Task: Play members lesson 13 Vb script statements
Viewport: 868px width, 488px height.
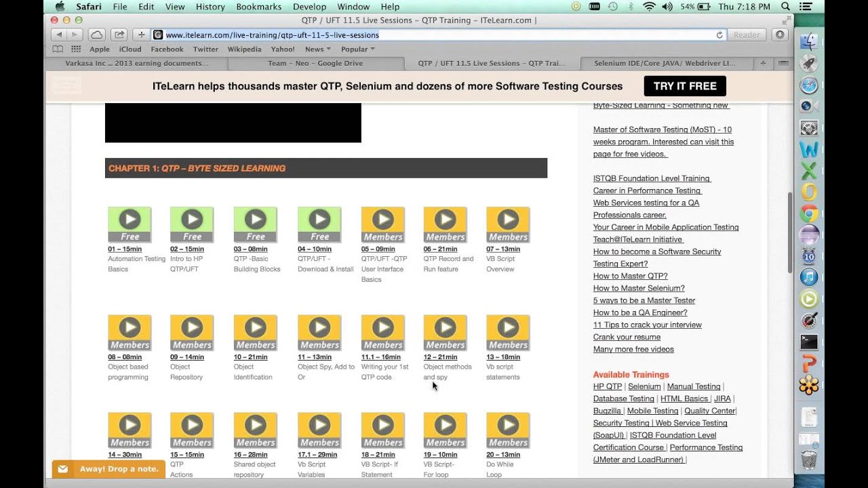Action: tap(508, 332)
